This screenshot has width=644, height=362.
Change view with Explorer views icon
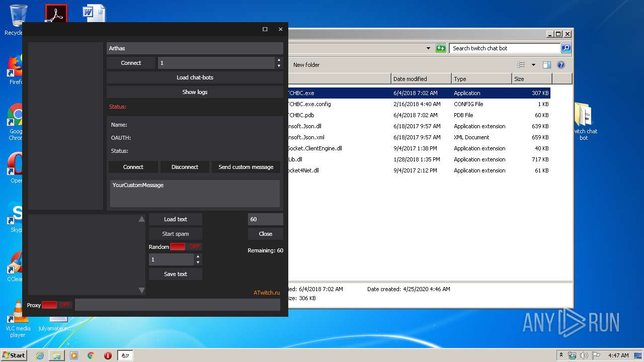tap(521, 65)
